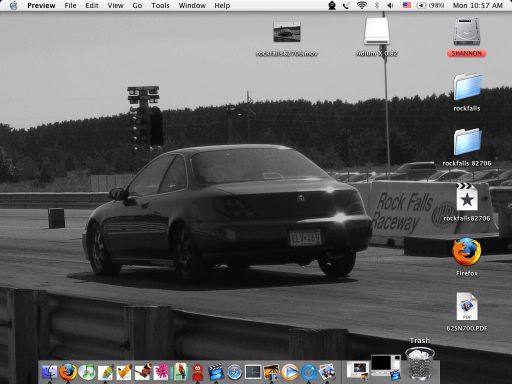The image size is (512, 384).
Task: Open the Wi-Fi AirPort status menu
Action: [x=362, y=5]
